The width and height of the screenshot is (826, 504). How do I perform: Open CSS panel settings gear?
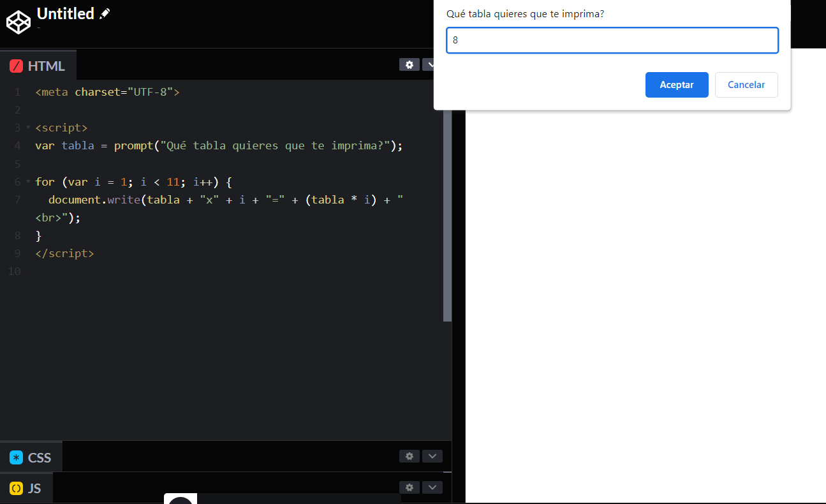[409, 456]
